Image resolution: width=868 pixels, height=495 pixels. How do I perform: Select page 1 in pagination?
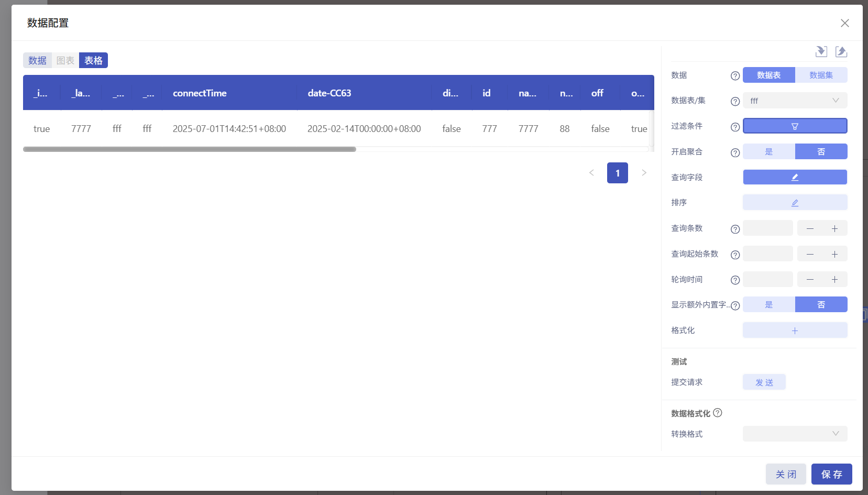tap(618, 173)
